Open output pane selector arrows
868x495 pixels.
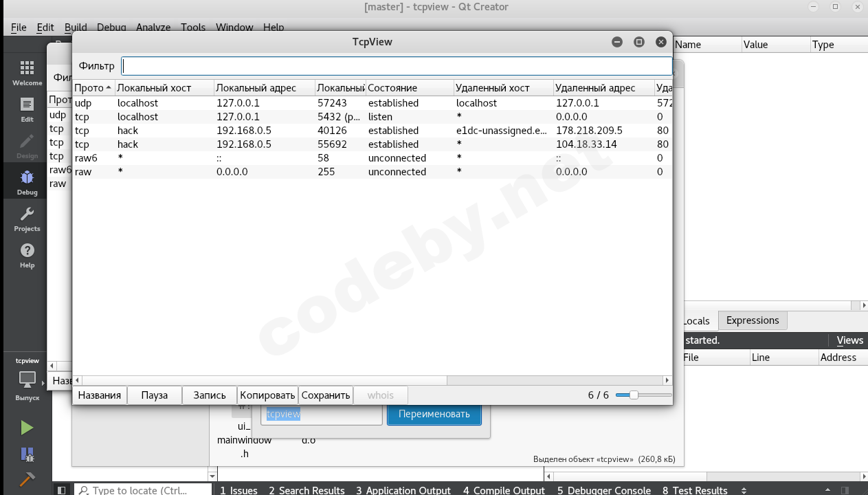click(744, 490)
